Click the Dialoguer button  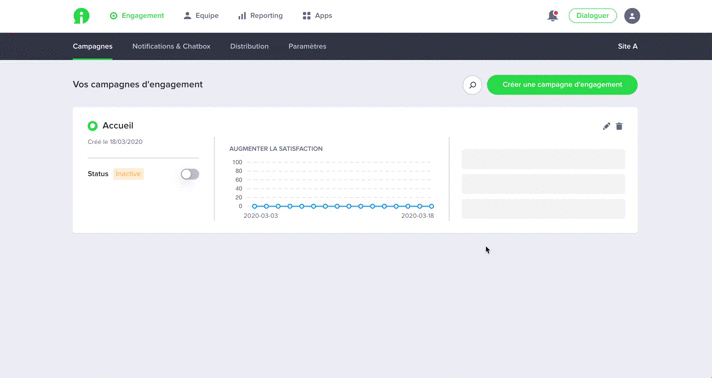point(593,15)
